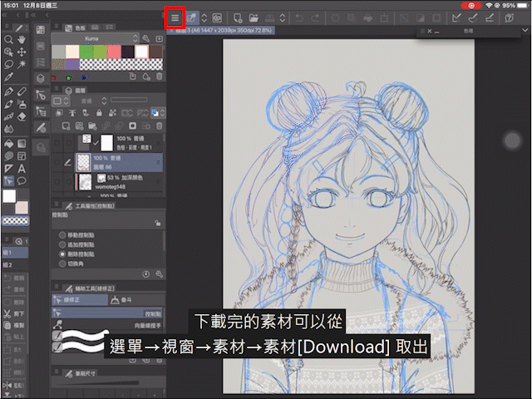Select the first control point radio option
532x399 pixels.
click(62, 234)
